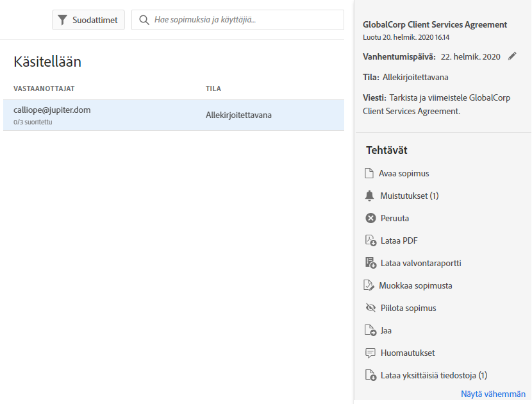Click the Lataa PDF download icon
Viewport: 532px width, 404px height.
click(x=370, y=240)
